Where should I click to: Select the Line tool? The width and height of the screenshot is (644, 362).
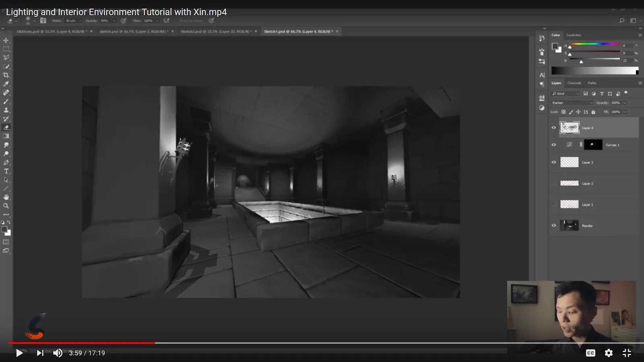pyautogui.click(x=6, y=189)
